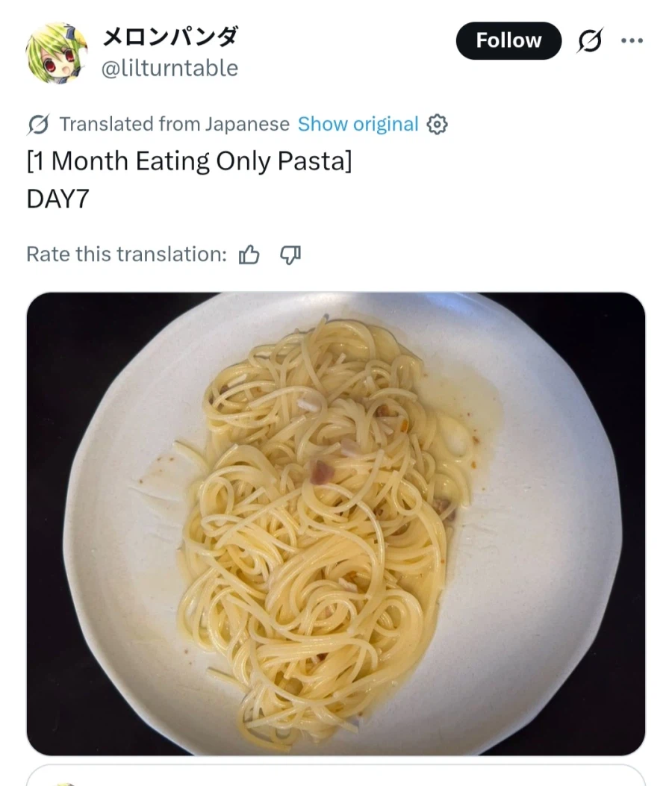The width and height of the screenshot is (672, 786).
Task: Click the Grok icon beside Follow
Action: [590, 41]
